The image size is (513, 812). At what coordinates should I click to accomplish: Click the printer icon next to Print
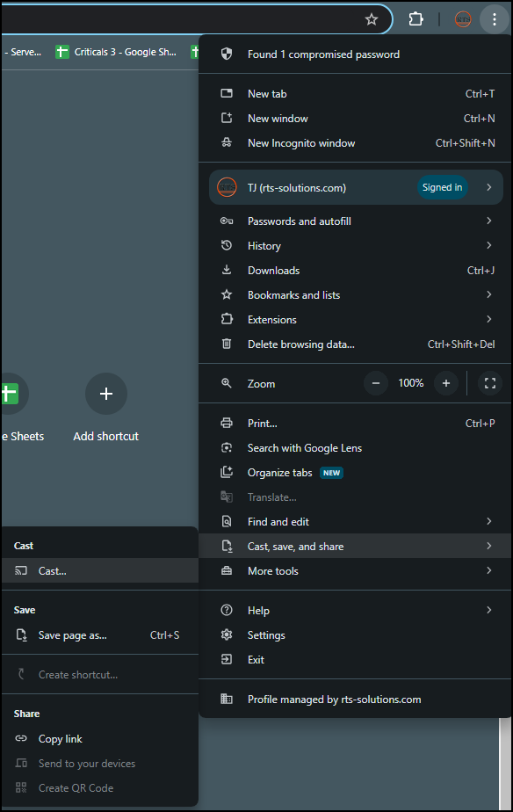pyautogui.click(x=227, y=423)
